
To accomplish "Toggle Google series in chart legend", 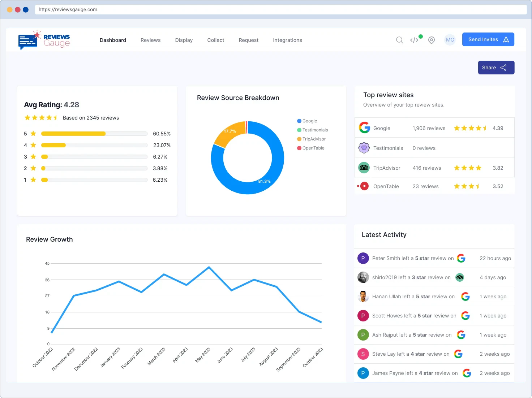I will coord(307,121).
